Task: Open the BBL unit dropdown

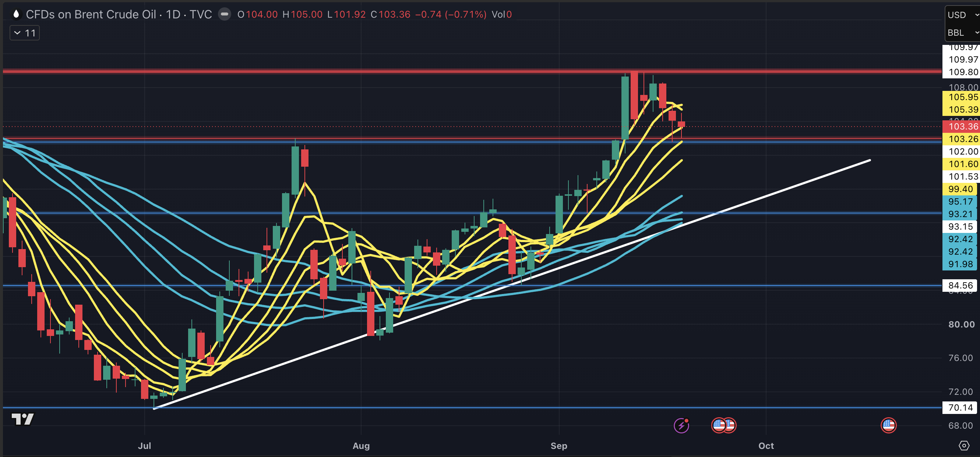Action: (962, 33)
